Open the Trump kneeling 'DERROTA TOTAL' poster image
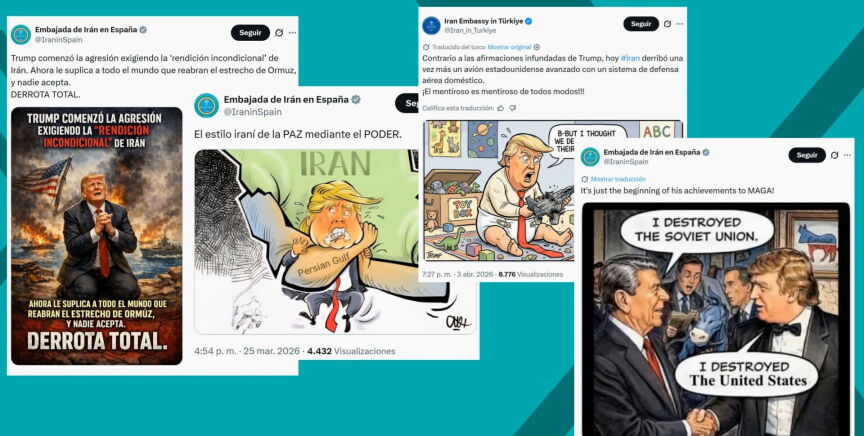Image resolution: width=864 pixels, height=436 pixels. [x=96, y=236]
